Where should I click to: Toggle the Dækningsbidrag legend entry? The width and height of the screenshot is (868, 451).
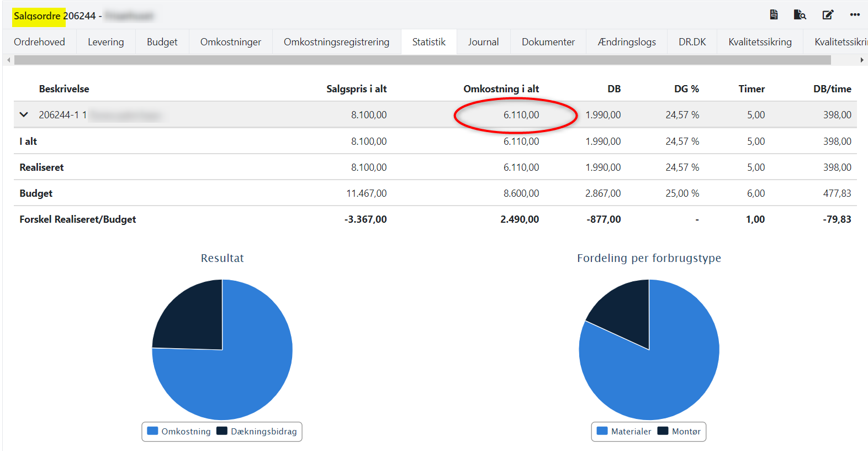pyautogui.click(x=257, y=432)
